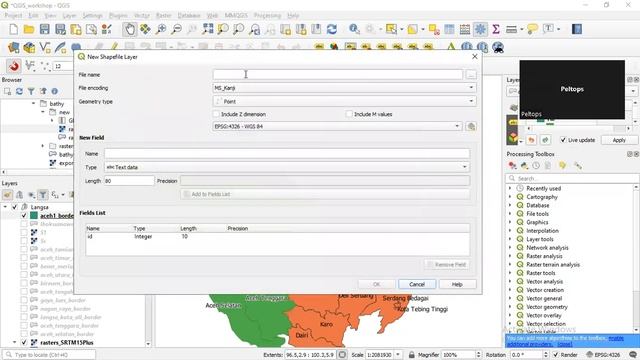
Task: Open the Geometry type dropdown
Action: point(344,101)
